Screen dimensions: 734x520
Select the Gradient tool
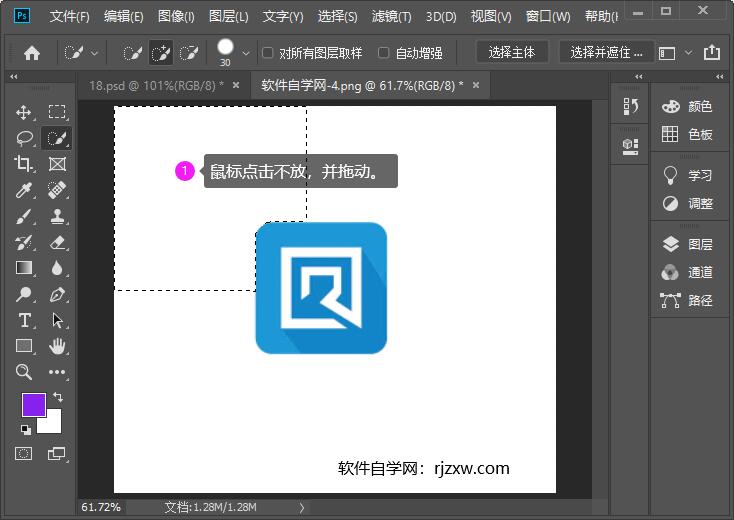(x=24, y=268)
